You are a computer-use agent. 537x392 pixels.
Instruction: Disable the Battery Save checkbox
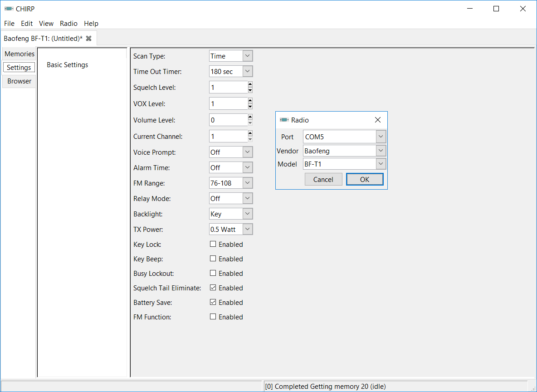coord(213,302)
